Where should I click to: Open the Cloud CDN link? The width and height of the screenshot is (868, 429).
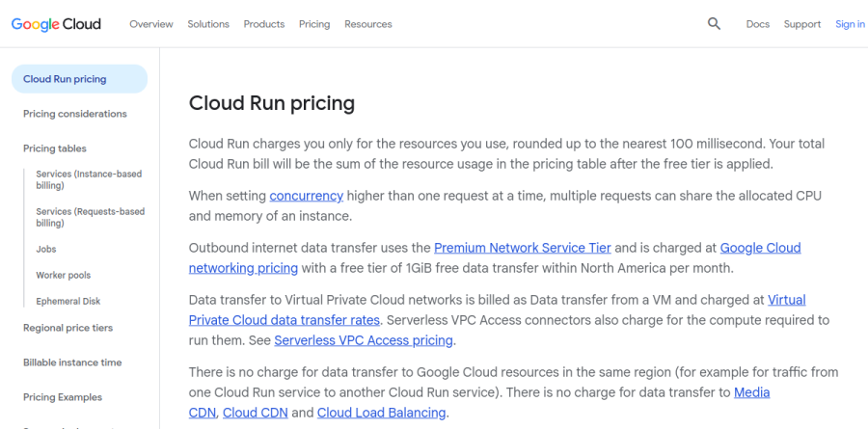point(256,413)
